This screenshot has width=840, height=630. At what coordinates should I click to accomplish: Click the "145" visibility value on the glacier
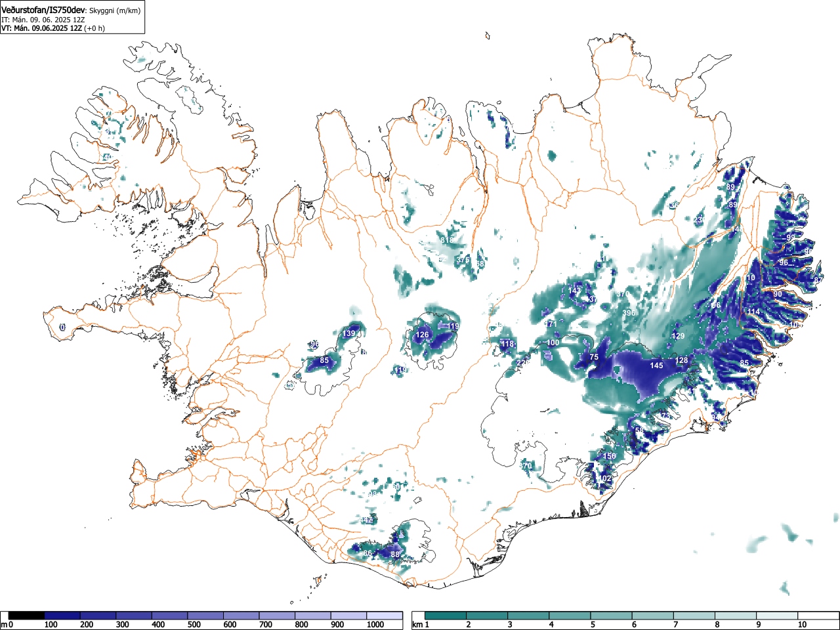click(656, 366)
